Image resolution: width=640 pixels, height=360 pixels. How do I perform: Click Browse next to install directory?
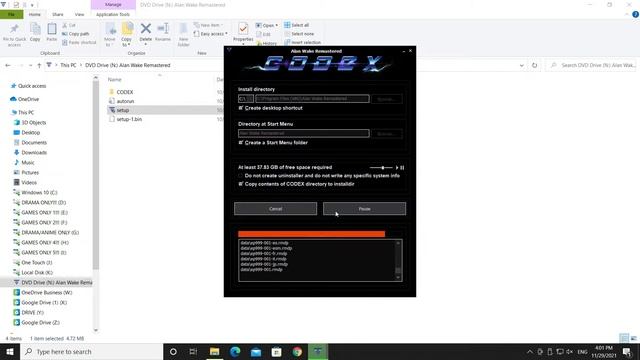click(x=387, y=99)
